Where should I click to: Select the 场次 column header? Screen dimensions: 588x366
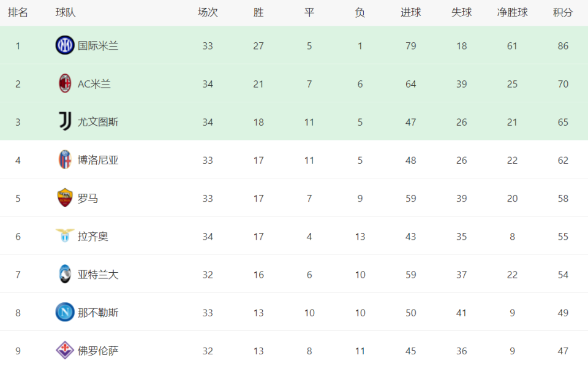point(208,12)
